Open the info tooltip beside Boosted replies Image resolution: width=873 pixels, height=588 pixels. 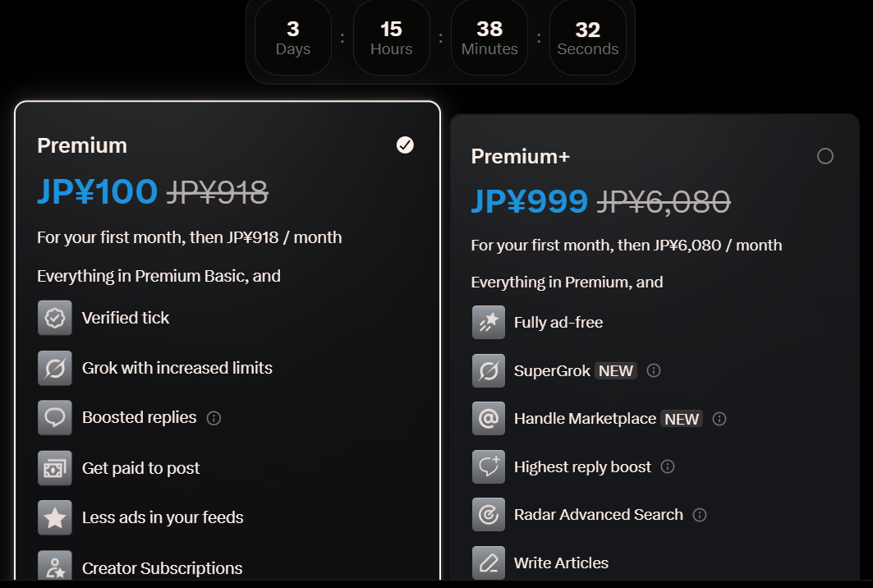[214, 418]
